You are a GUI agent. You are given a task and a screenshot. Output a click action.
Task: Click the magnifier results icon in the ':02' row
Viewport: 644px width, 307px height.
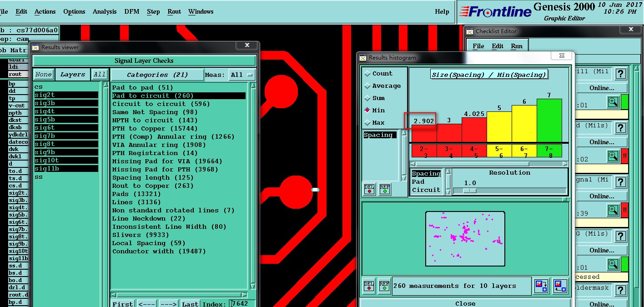pos(613,156)
